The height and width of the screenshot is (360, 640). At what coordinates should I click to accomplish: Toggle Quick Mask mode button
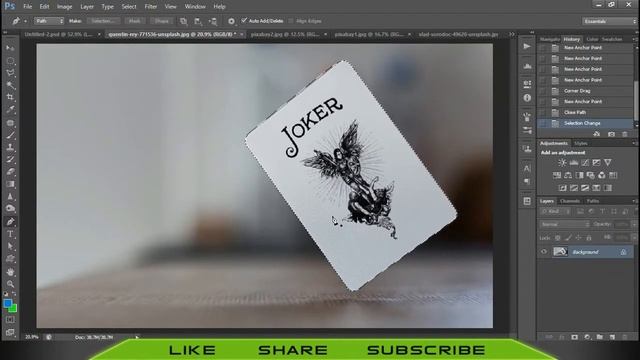(10, 320)
